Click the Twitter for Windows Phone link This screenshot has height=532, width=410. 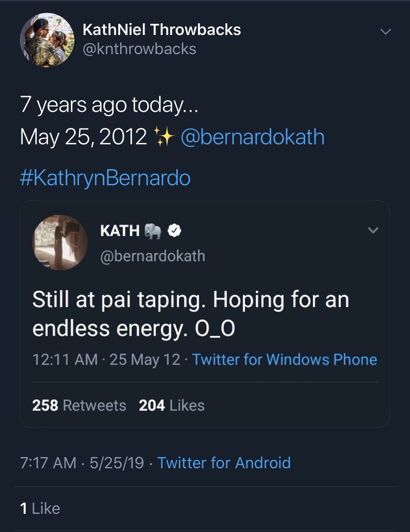285,360
